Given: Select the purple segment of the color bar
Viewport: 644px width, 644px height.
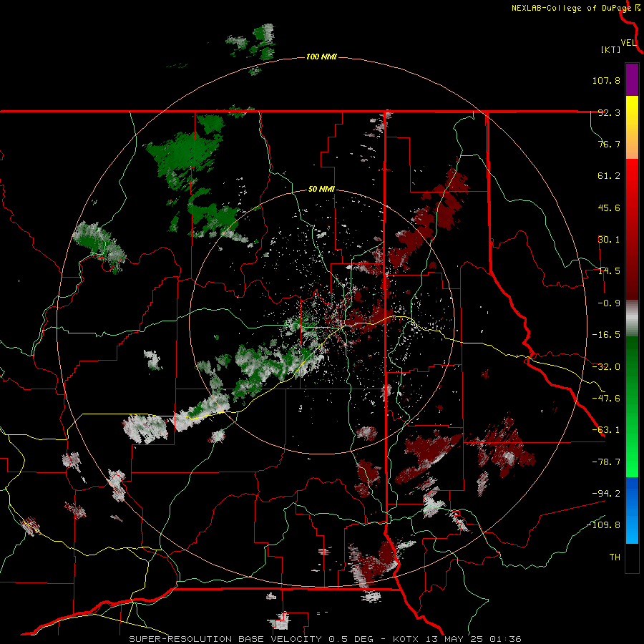Looking at the screenshot, I should tap(632, 79).
